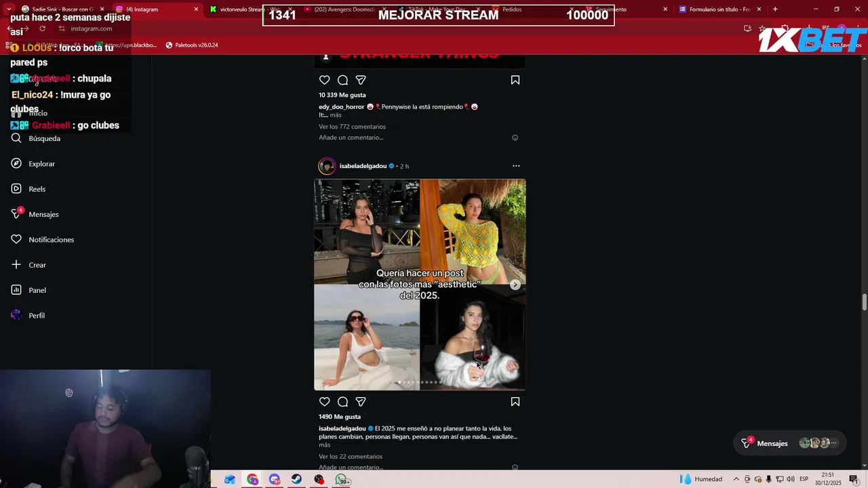Switch to Formulario sin título tab
The width and height of the screenshot is (868, 488).
pyautogui.click(x=719, y=9)
